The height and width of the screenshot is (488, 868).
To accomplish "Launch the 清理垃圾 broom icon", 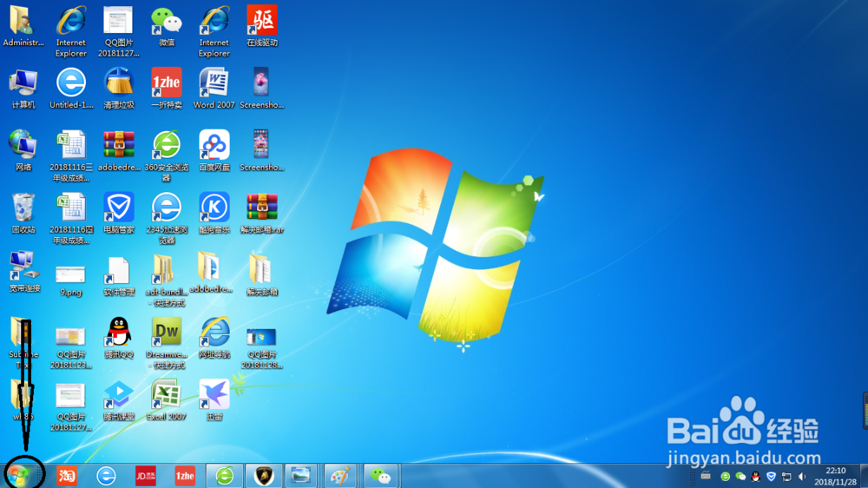I will coord(118,89).
